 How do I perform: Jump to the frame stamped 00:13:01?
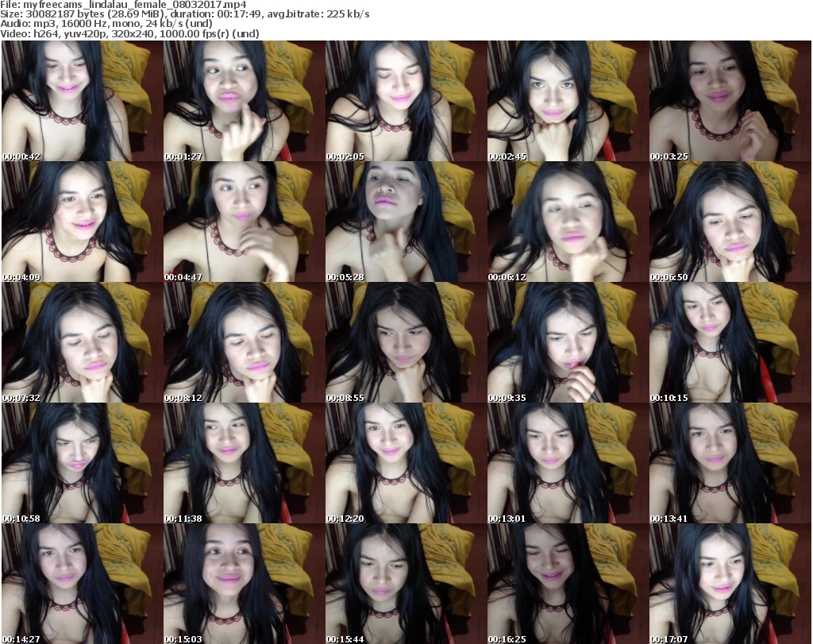568,463
